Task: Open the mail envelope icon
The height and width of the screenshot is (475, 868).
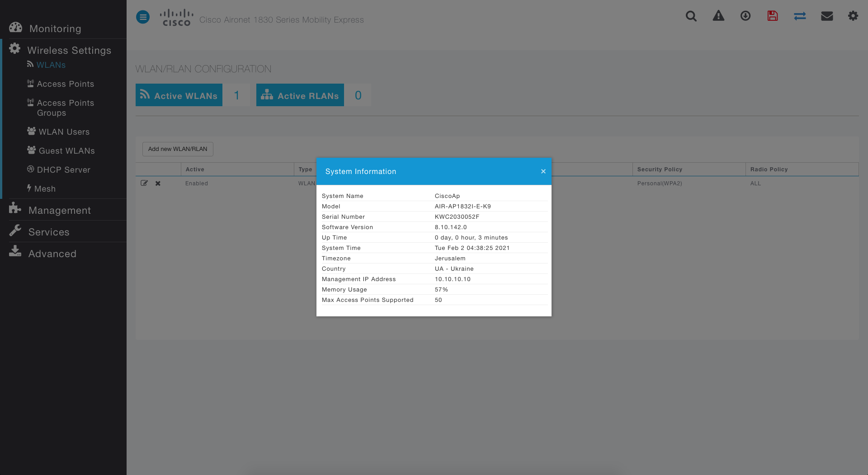Action: 827,16
